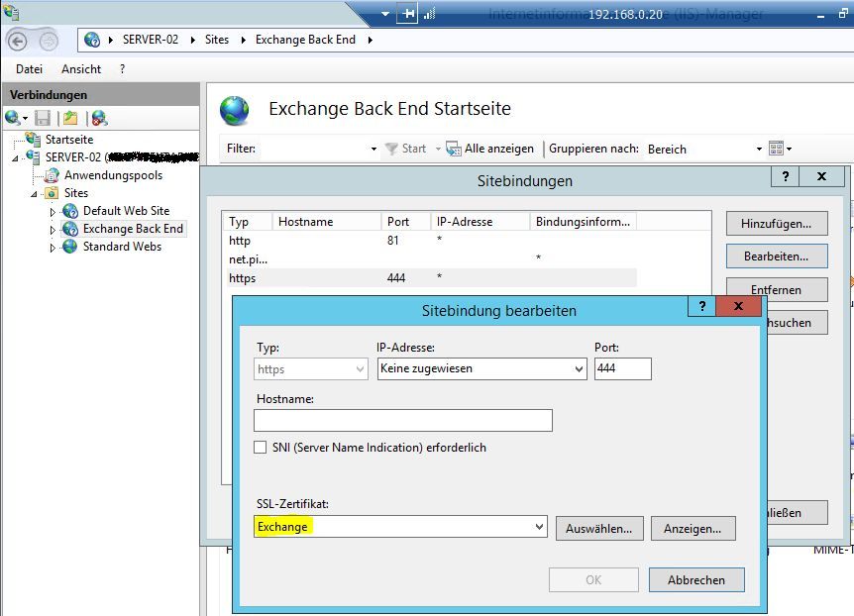Select Anwendungspools in the connections tree
The image size is (854, 616).
click(113, 175)
